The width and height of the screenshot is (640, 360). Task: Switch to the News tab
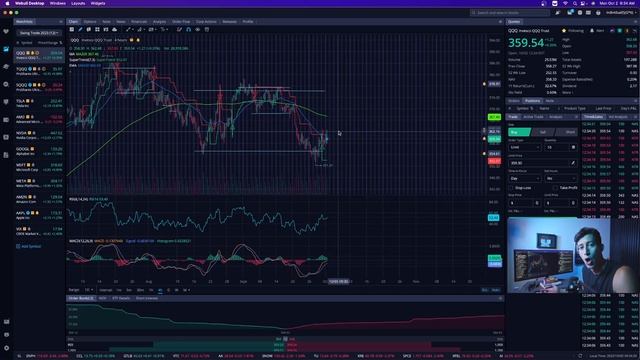(121, 22)
